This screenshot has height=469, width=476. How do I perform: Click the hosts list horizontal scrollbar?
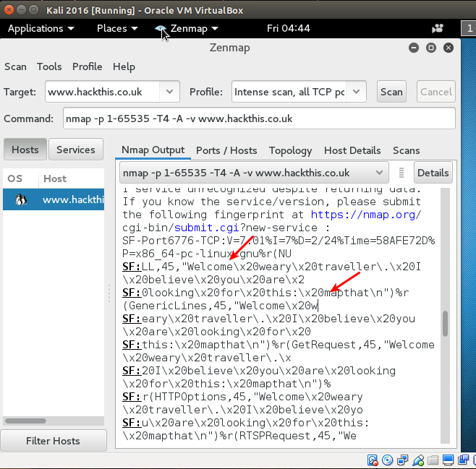[26, 421]
